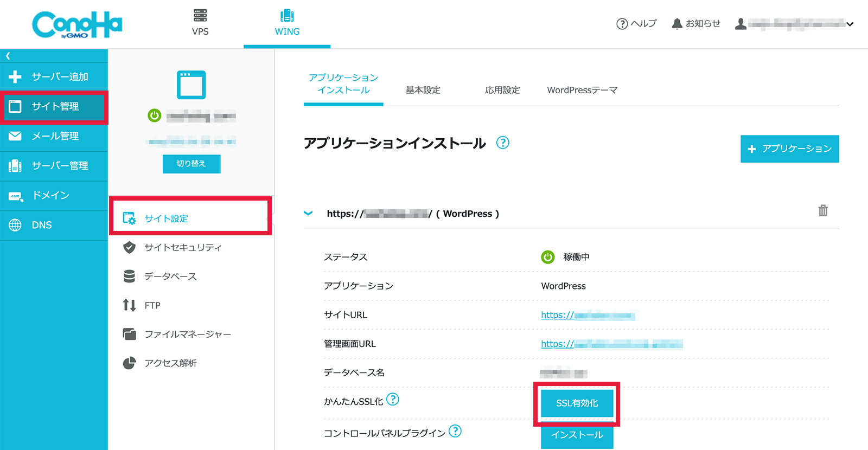Click the WordPress application value text
Screen dimensions: 868x450
click(563, 286)
